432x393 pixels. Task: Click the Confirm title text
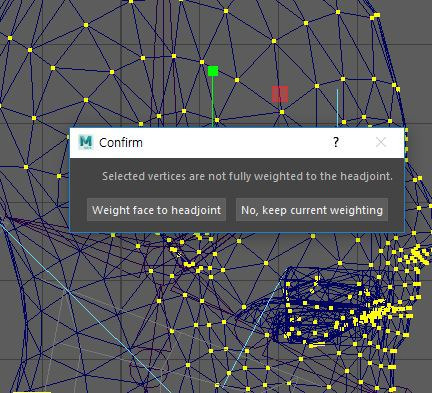[x=121, y=143]
